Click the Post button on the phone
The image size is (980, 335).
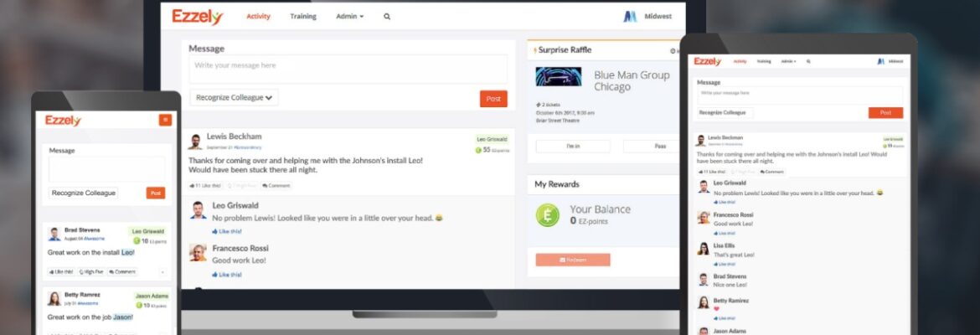point(157,193)
